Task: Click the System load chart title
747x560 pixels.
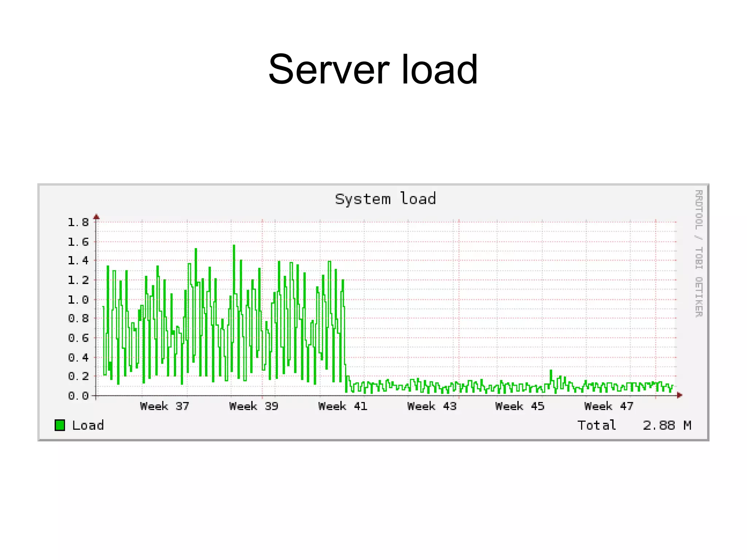Action: tap(385, 199)
